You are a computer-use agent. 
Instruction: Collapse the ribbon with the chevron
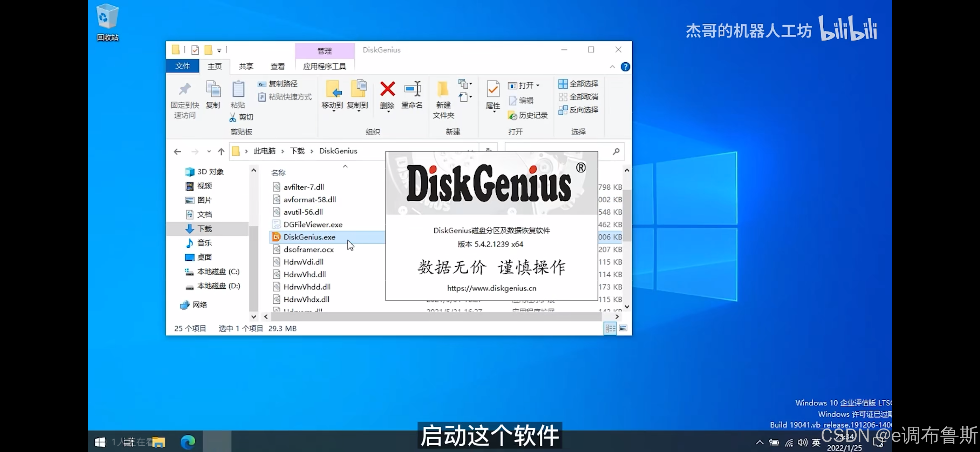click(612, 67)
